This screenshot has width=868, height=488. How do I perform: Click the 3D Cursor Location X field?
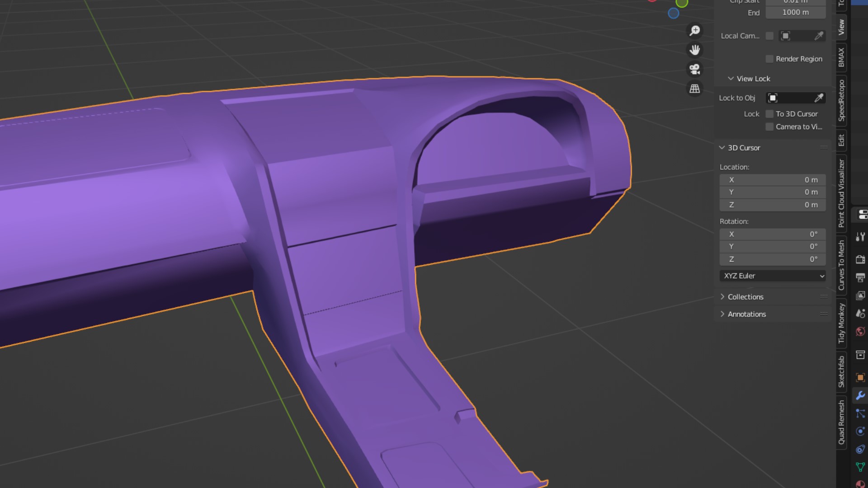(x=773, y=180)
